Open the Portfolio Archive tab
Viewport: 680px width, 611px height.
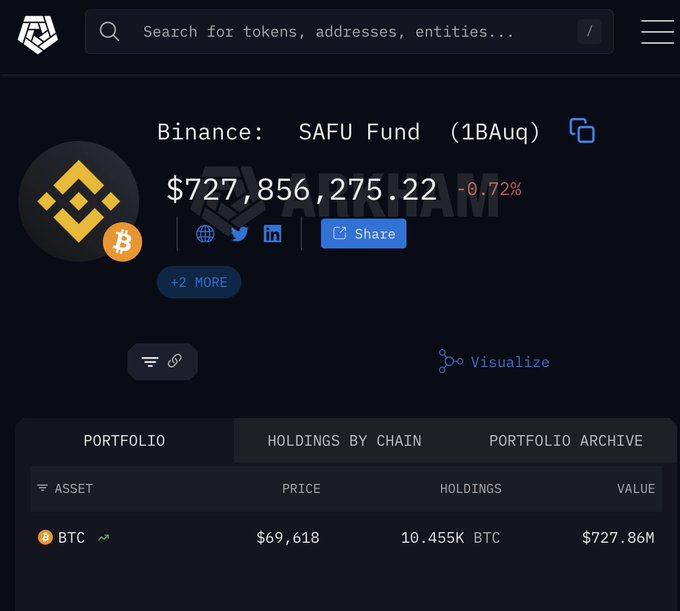tap(565, 440)
